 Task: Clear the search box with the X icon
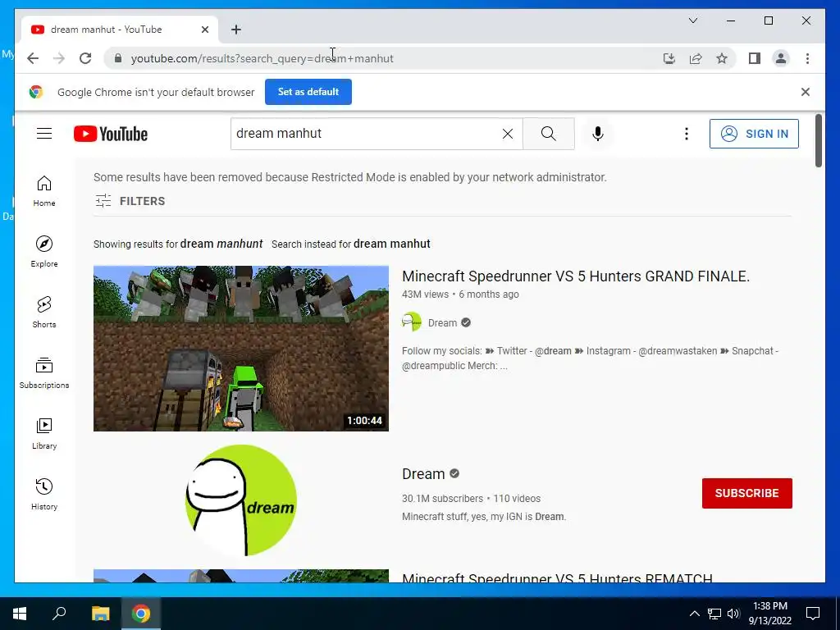click(508, 134)
